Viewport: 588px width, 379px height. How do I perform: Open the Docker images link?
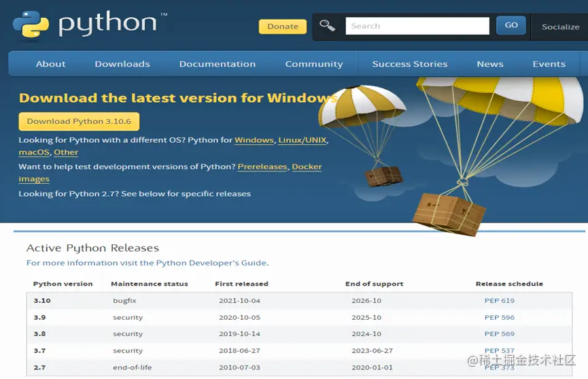[307, 167]
